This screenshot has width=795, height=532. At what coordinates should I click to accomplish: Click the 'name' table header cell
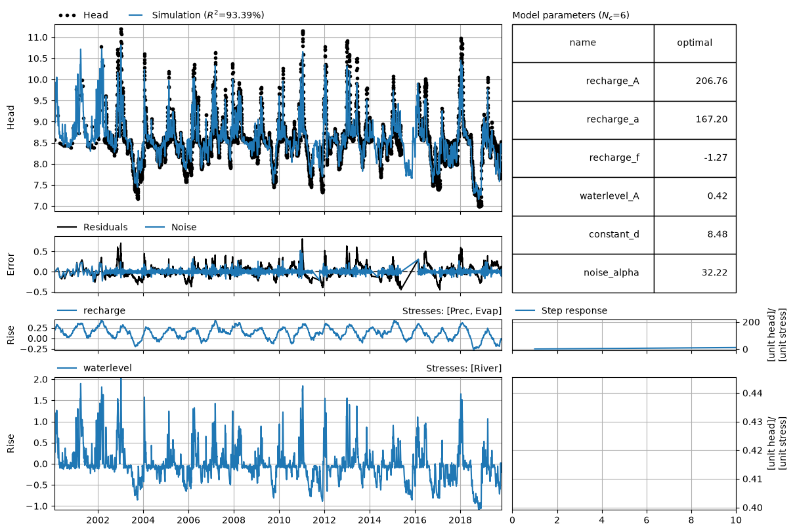(x=583, y=43)
